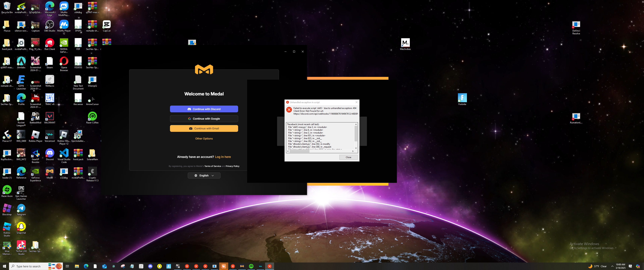Click the Windows search box
644x270 pixels.
pyautogui.click(x=28, y=266)
